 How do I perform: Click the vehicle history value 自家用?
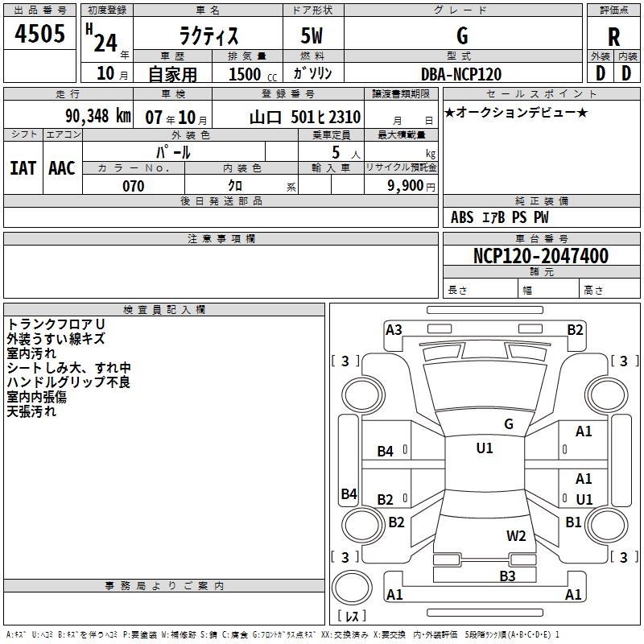coord(172,74)
